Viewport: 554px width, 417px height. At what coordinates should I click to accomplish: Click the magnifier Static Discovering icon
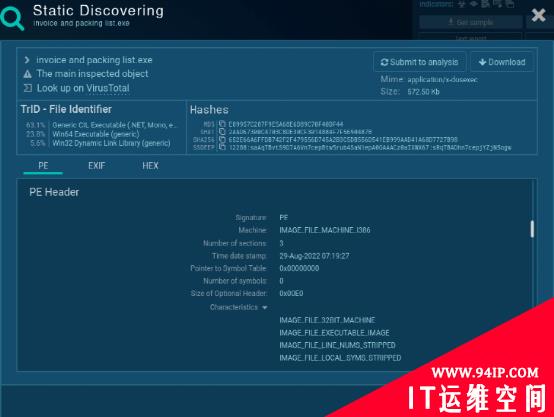[12, 18]
